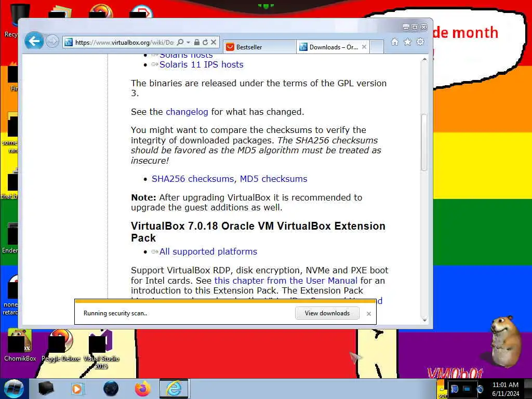Viewport: 532px width, 399px height.
Task: Open the All supported platforms link
Action: click(x=208, y=251)
